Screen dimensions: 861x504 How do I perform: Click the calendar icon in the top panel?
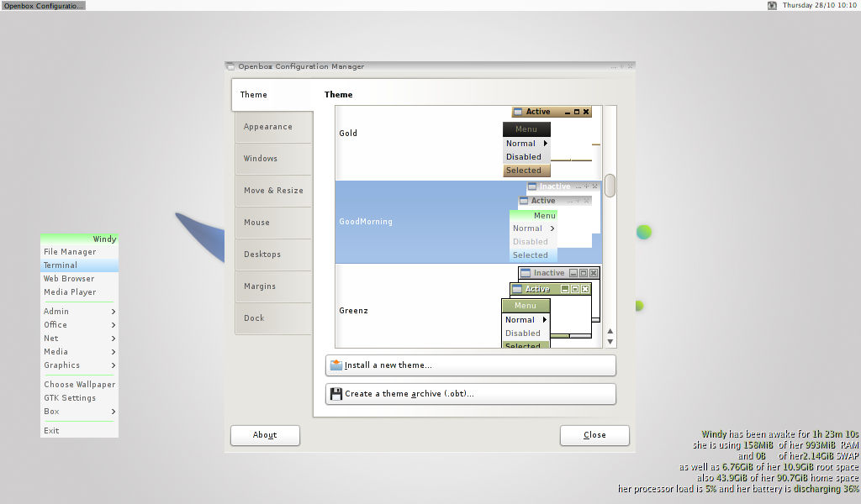click(x=771, y=5)
